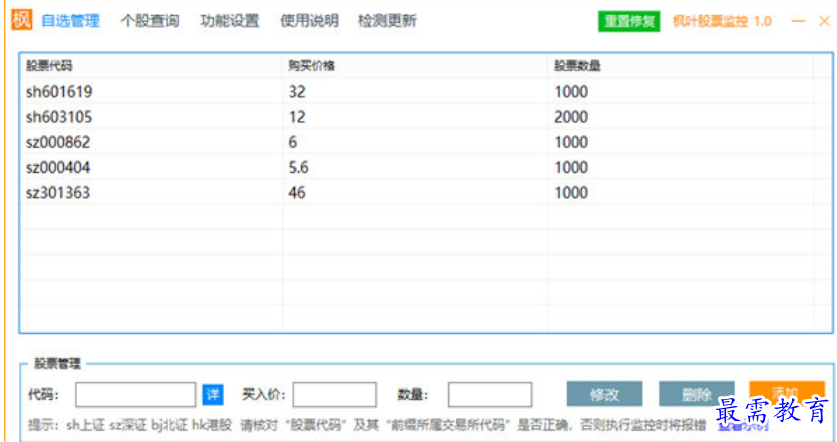This screenshot has width=837, height=442.
Task: Switch to the 个股查询 tab
Action: tap(150, 21)
